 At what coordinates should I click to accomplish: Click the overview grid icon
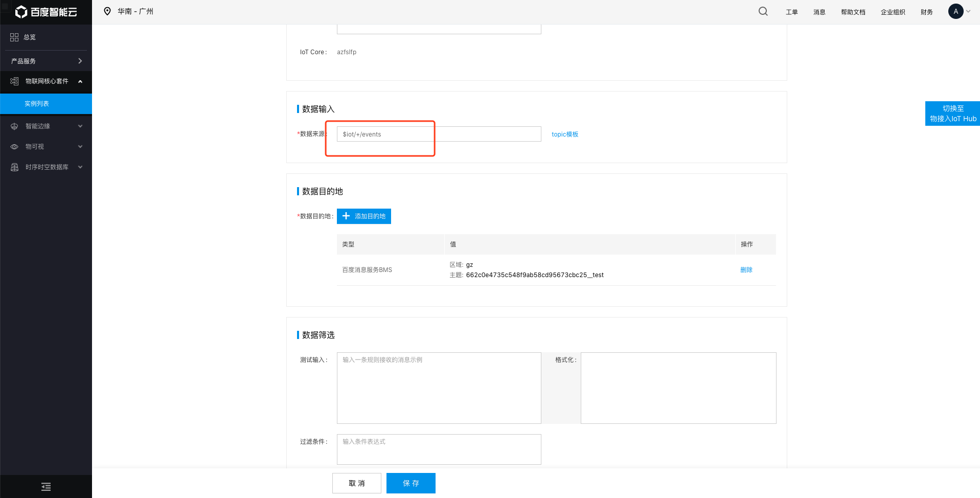coord(14,37)
